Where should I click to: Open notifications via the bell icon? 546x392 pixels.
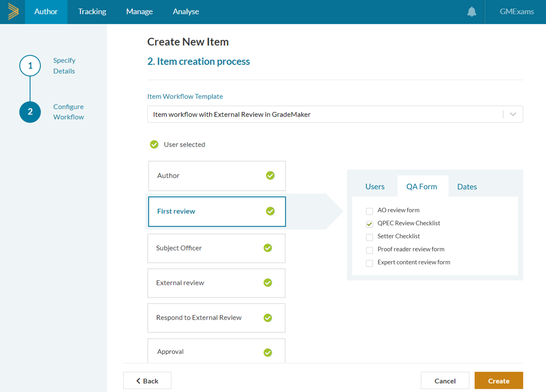coord(472,12)
